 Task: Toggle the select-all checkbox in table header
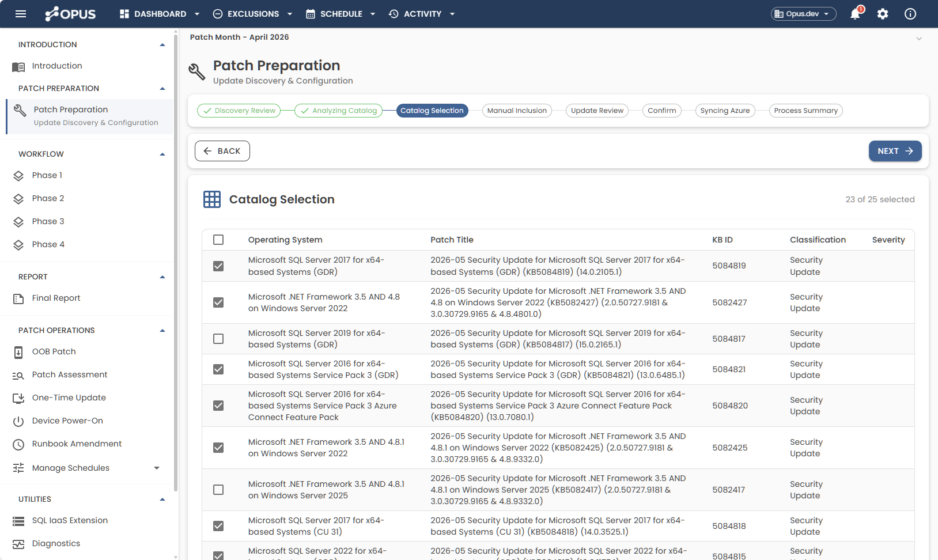click(x=218, y=240)
